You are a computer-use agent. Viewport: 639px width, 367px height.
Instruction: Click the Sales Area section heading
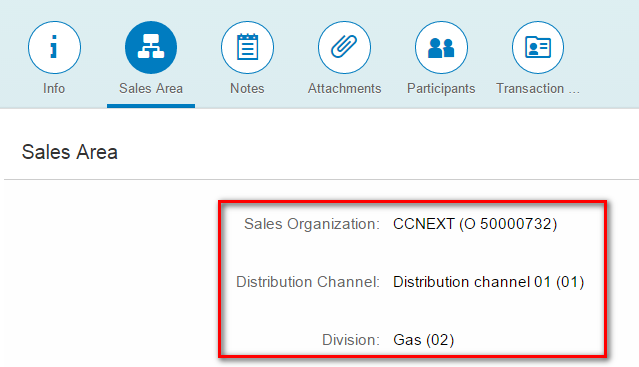70,152
